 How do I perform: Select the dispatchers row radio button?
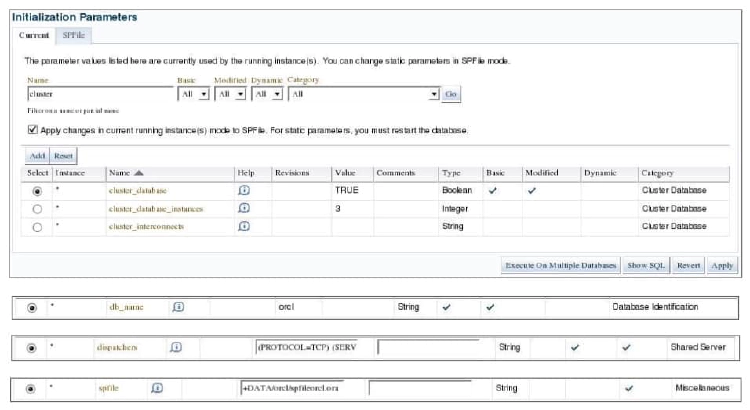tap(31, 348)
